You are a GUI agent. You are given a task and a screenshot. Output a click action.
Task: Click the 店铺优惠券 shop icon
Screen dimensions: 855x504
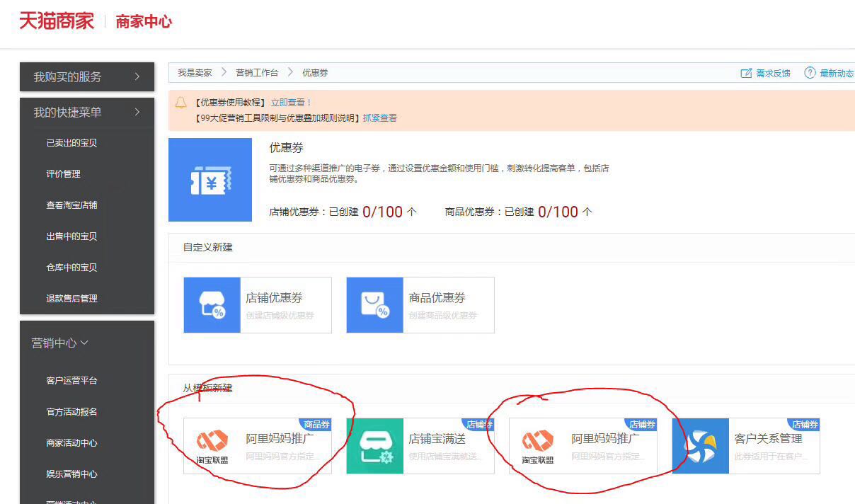[212, 305]
